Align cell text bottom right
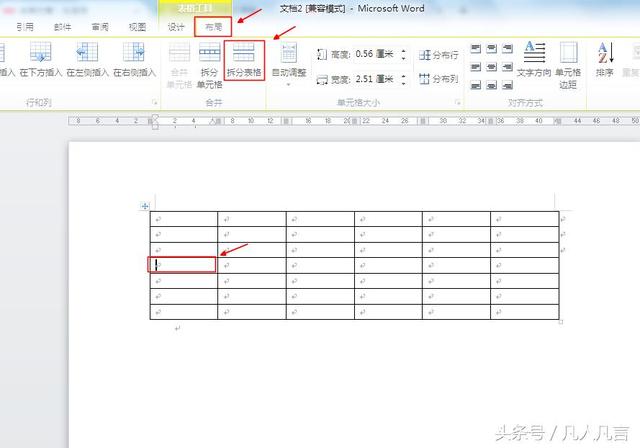The width and height of the screenshot is (640, 448). pyautogui.click(x=507, y=85)
